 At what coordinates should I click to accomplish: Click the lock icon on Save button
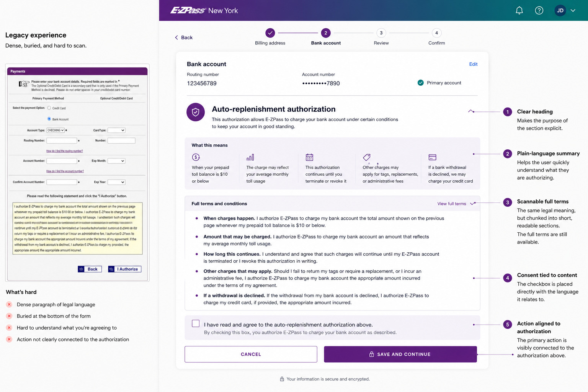tap(371, 354)
